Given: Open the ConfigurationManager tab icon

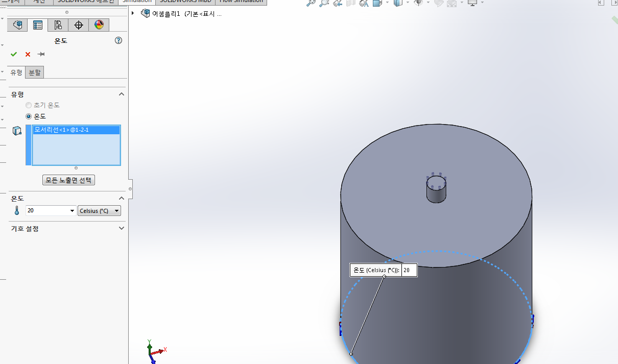Looking at the screenshot, I should pyautogui.click(x=58, y=25).
